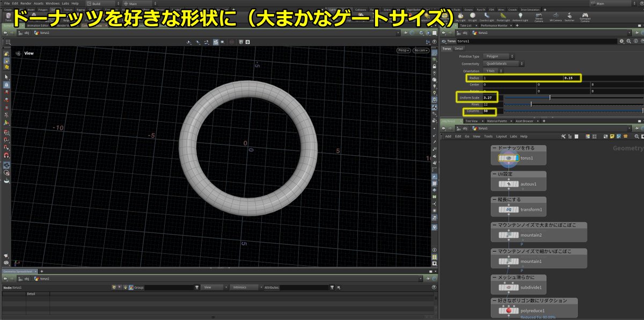
Task: Open the Render menu
Action: click(x=26, y=3)
